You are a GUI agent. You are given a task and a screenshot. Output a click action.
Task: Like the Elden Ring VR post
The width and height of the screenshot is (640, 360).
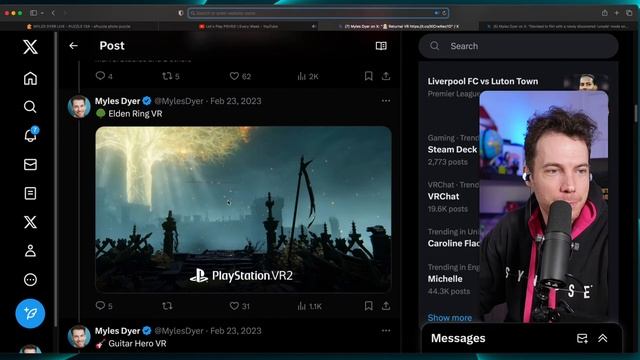coord(234,306)
